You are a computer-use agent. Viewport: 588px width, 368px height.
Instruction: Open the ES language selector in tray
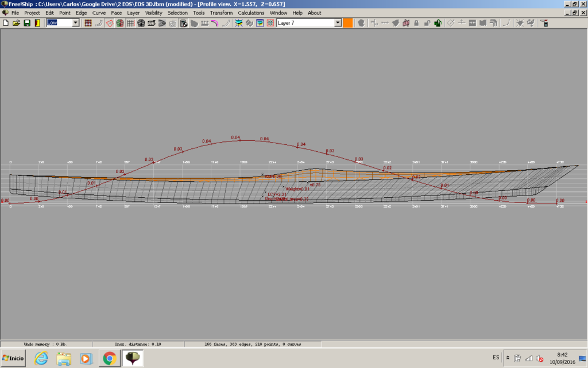[x=496, y=357]
